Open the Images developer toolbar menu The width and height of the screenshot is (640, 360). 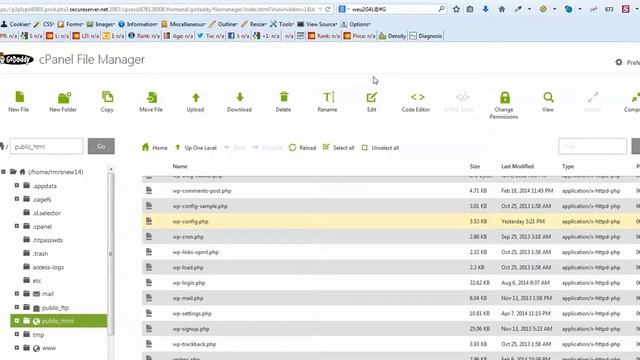(100, 24)
